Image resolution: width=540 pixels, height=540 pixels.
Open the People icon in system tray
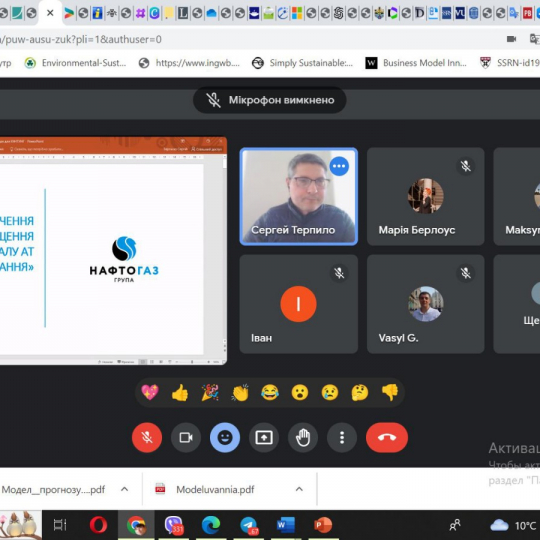(x=455, y=525)
